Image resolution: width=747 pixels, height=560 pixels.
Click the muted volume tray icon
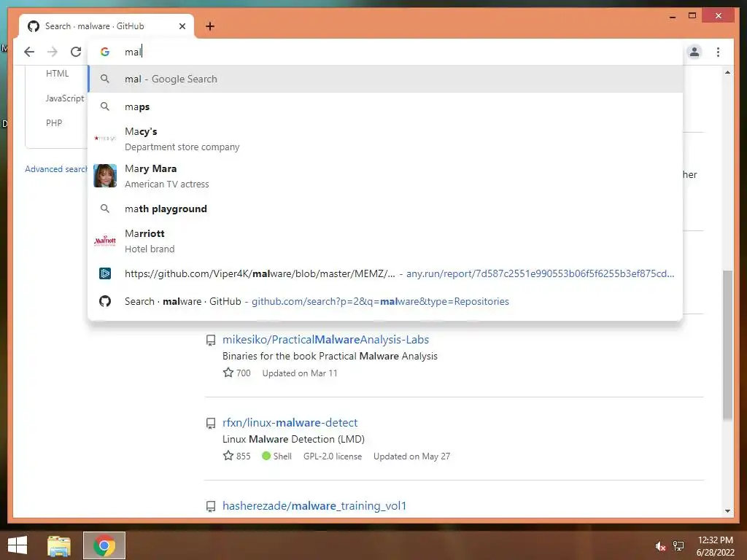click(659, 545)
